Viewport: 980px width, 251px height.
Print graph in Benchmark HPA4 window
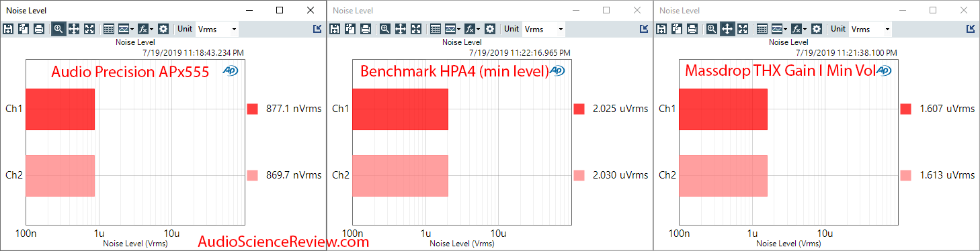366,29
